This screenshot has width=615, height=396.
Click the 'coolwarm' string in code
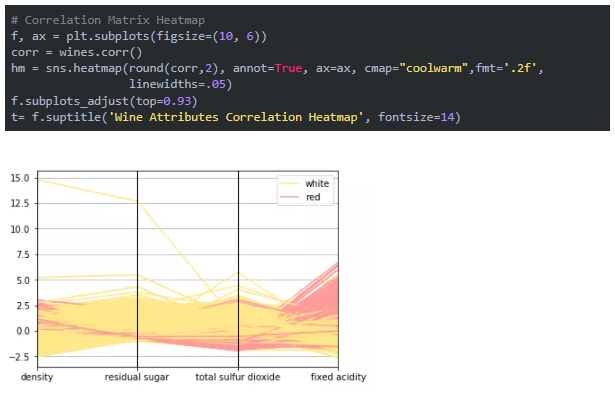[434, 68]
